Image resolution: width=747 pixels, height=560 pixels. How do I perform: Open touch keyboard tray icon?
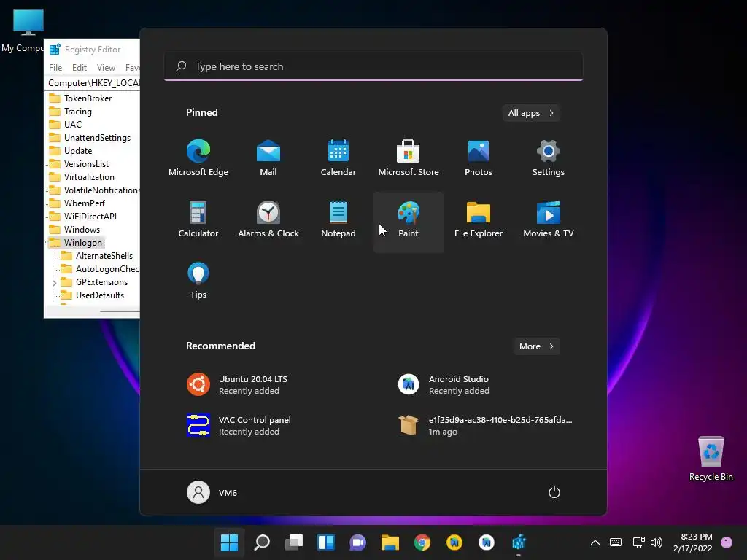pyautogui.click(x=616, y=542)
